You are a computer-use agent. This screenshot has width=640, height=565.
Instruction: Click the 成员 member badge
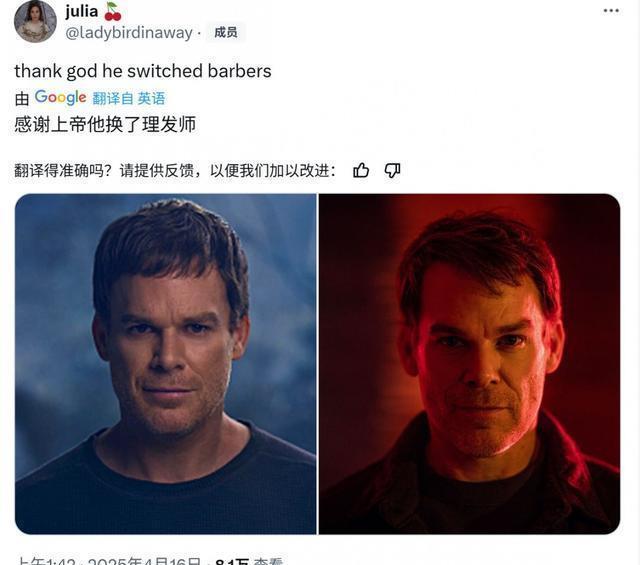226,32
